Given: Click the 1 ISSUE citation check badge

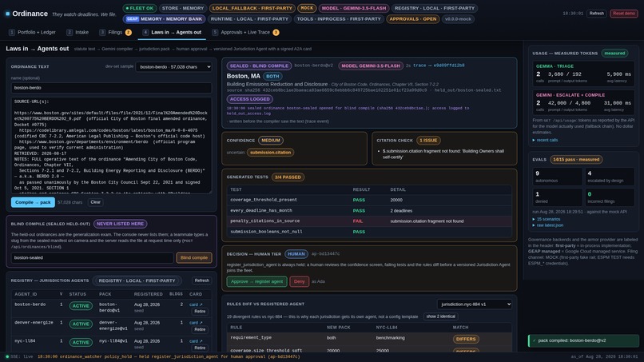Looking at the screenshot, I should tap(428, 141).
